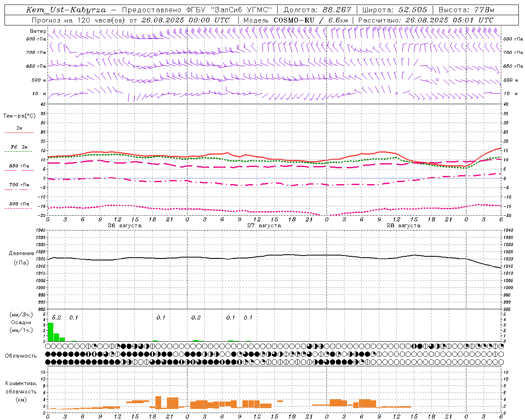Click the Давление pressure panel label
Viewport: 525px width, 420px height.
click(x=21, y=253)
